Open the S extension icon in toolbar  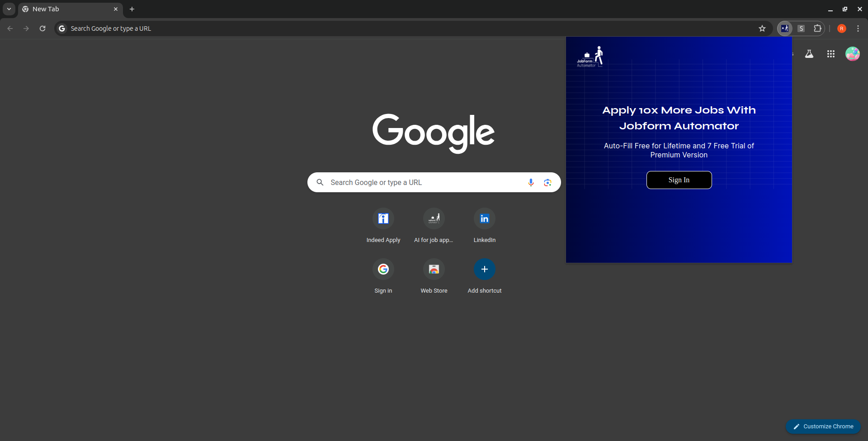pyautogui.click(x=801, y=28)
